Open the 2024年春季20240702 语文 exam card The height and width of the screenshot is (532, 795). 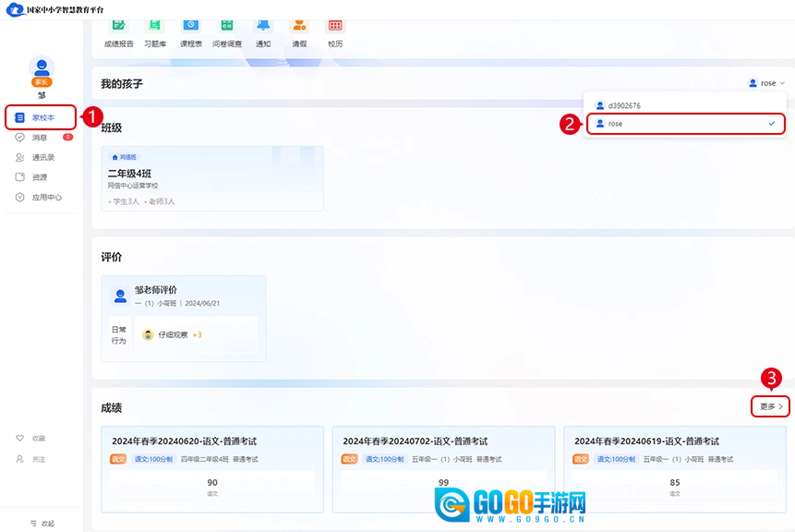(x=443, y=468)
